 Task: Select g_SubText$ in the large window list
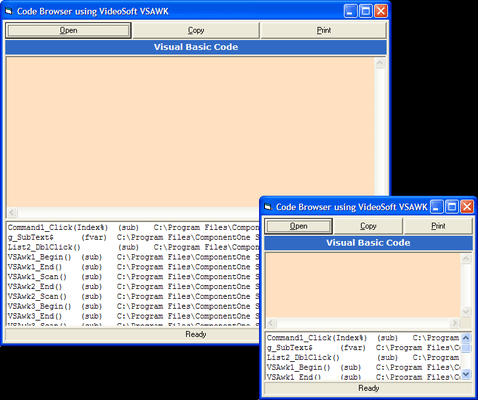[133, 237]
